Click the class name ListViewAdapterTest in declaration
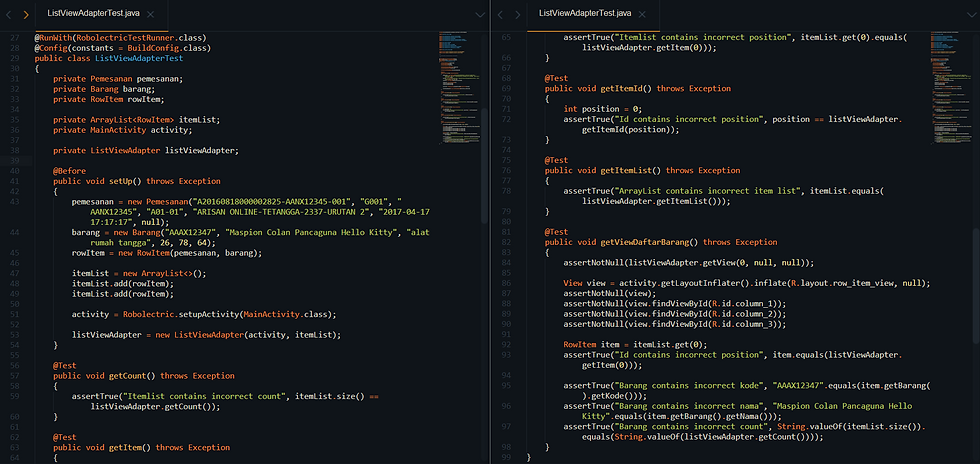Image resolution: width=980 pixels, height=464 pixels. 139,58
